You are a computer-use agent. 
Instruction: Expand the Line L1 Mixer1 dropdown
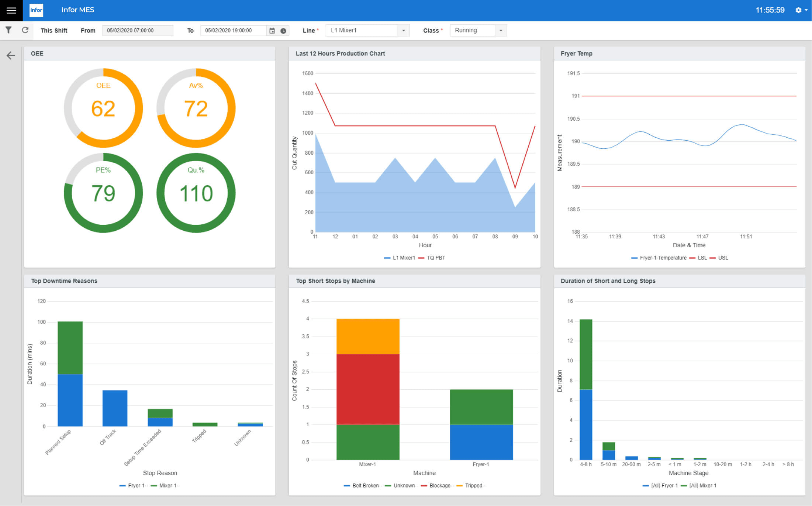point(404,31)
